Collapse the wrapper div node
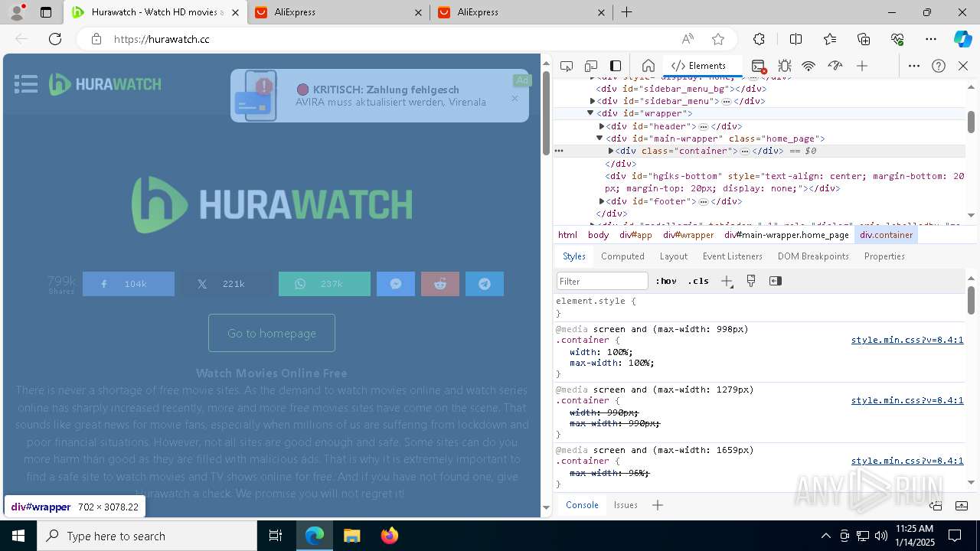 coord(590,113)
